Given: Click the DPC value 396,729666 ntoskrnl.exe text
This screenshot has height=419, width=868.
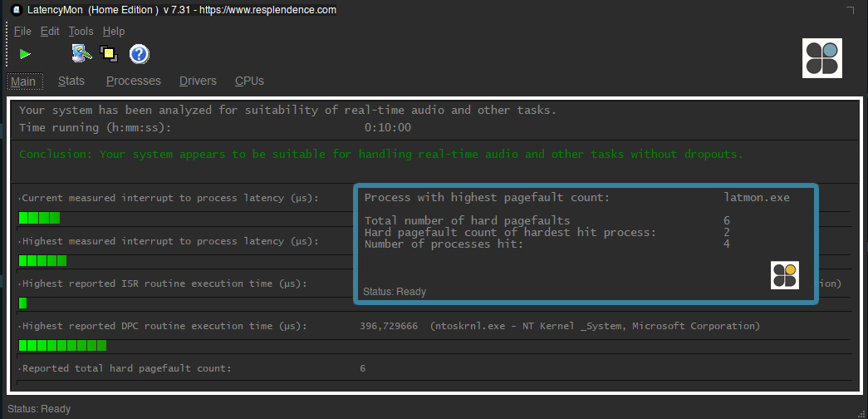Looking at the screenshot, I should point(560,326).
